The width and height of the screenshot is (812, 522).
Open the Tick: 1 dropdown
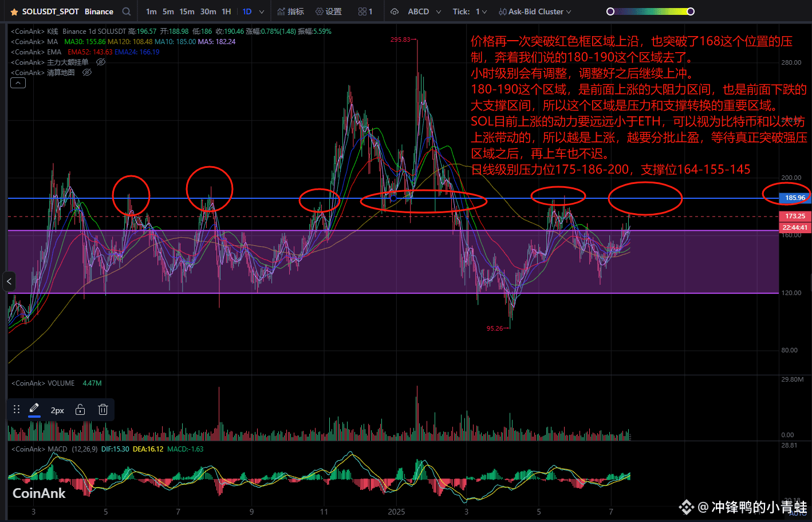coord(470,11)
